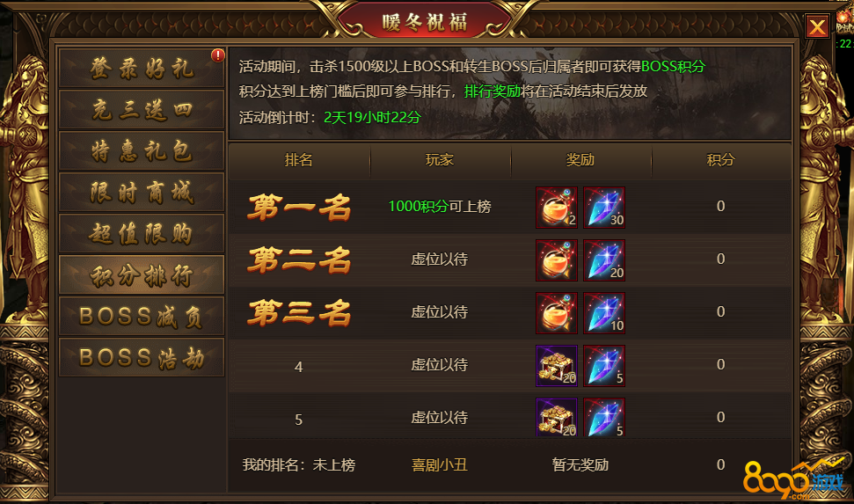This screenshot has height=504, width=854.
Task: Click third place potion reward icon
Action: [557, 313]
